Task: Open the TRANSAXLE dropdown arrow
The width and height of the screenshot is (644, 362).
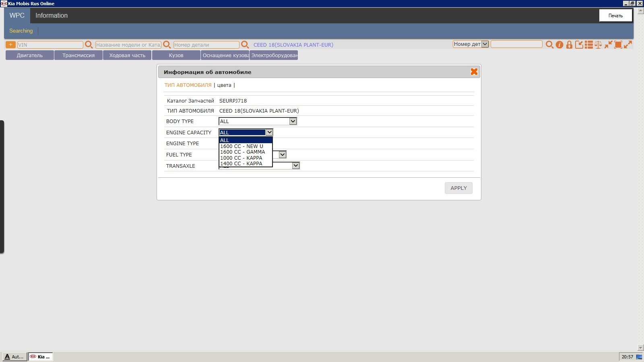Action: tap(296, 165)
